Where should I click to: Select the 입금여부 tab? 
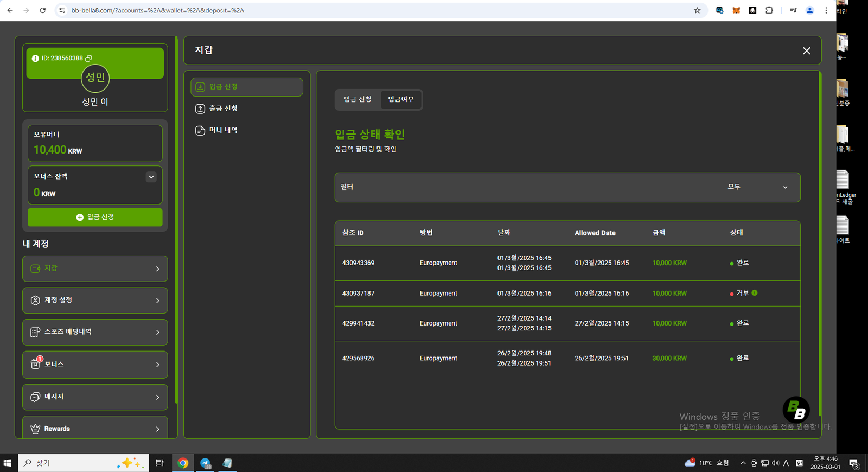click(401, 99)
